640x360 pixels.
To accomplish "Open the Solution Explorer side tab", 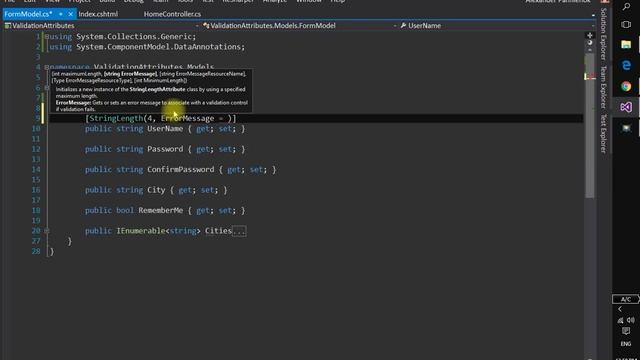I will tap(603, 34).
